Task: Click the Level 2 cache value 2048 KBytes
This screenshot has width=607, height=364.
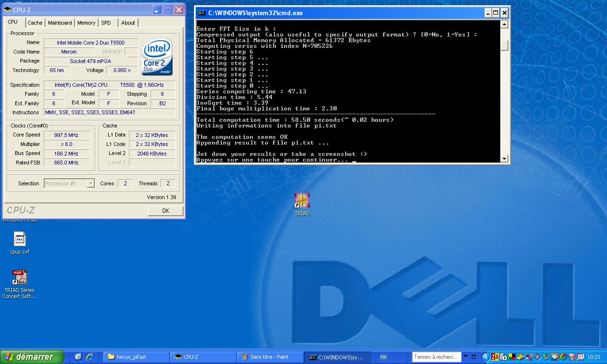Action: pyautogui.click(x=152, y=154)
